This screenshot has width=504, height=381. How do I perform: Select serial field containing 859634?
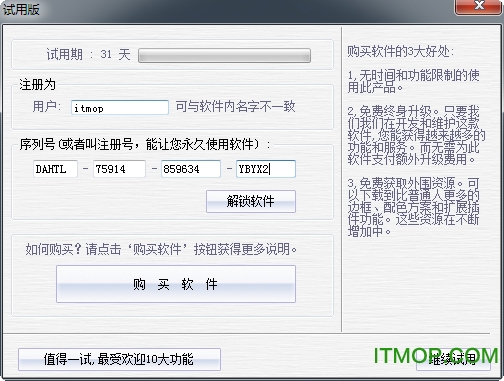pyautogui.click(x=191, y=169)
